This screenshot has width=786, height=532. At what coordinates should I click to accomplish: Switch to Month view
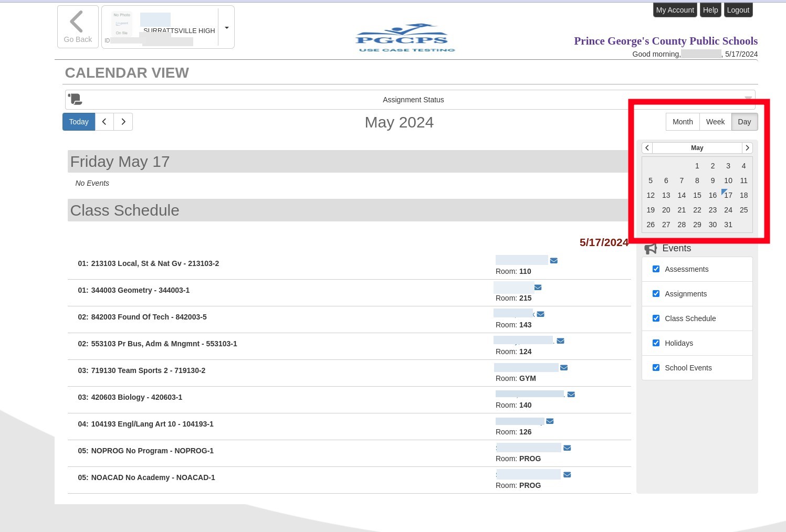coord(682,122)
